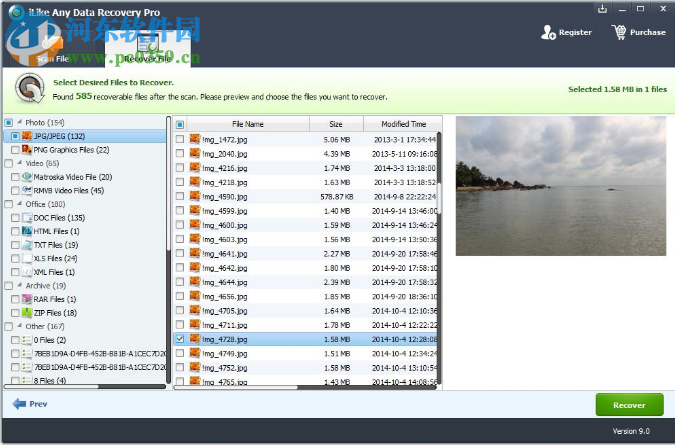This screenshot has height=445, width=675.
Task: Check the DOC Files (135) checkbox
Action: point(15,218)
